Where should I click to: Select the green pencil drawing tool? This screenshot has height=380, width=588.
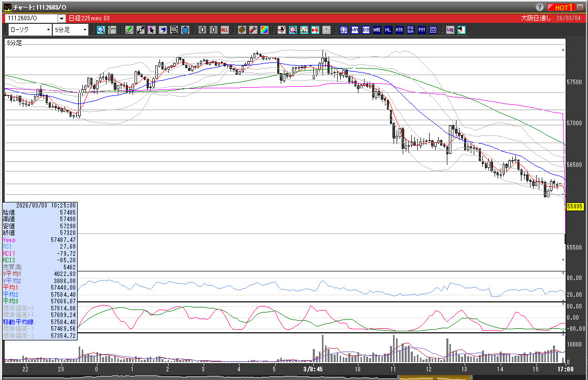coord(129,30)
